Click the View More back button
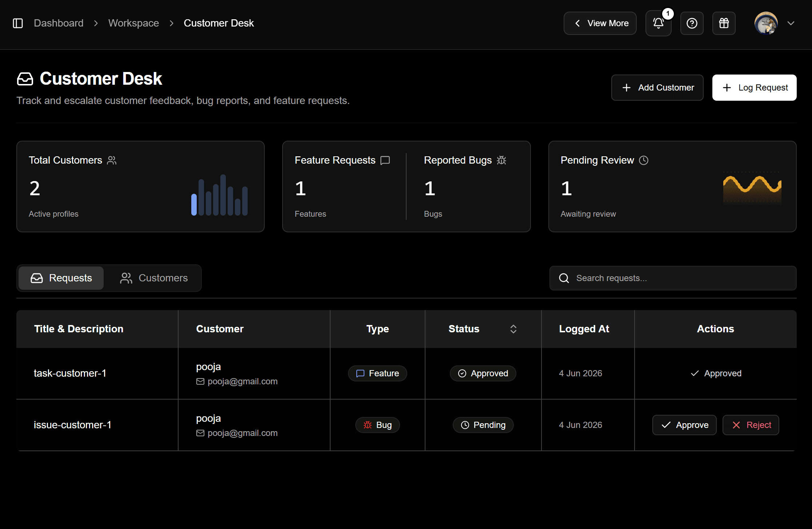This screenshot has height=529, width=812. click(600, 23)
